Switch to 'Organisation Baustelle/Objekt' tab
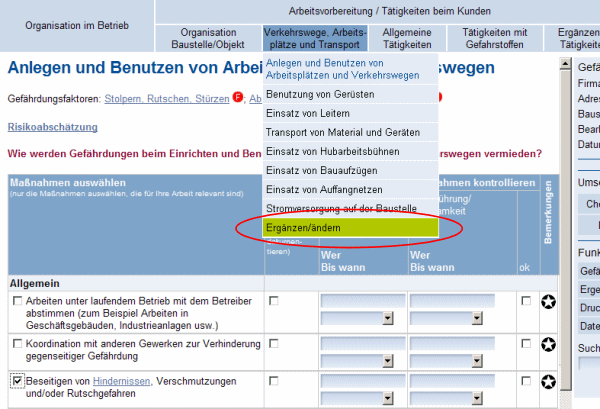 tap(209, 38)
